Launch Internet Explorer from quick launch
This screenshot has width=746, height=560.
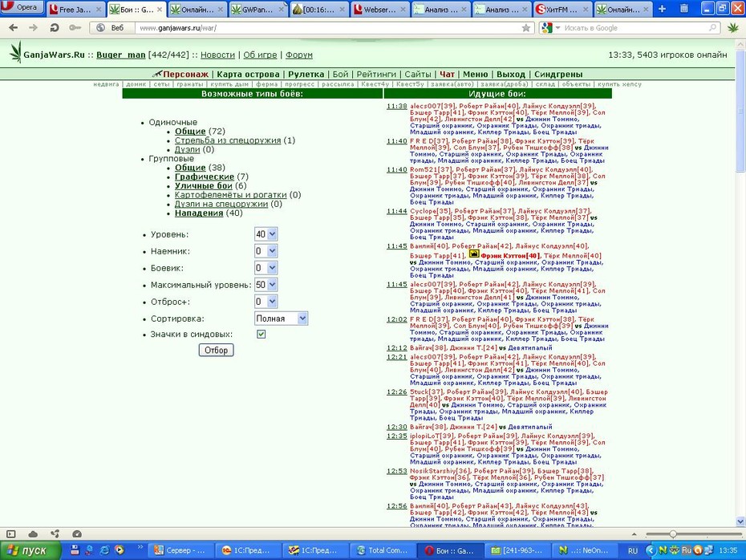click(104, 550)
